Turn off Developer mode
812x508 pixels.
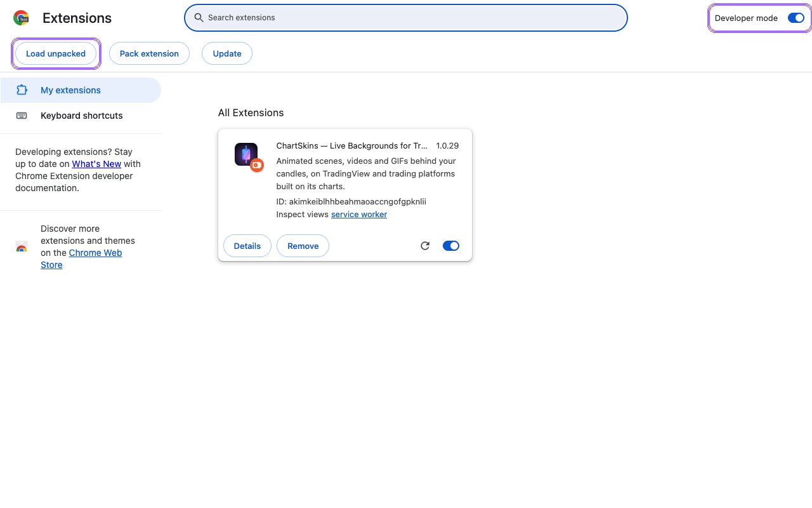pyautogui.click(x=796, y=18)
